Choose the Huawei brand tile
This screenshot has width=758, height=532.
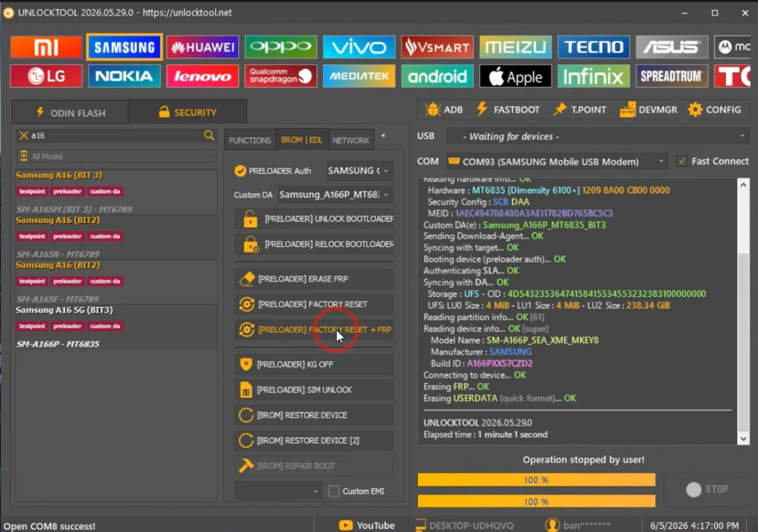tap(202, 47)
